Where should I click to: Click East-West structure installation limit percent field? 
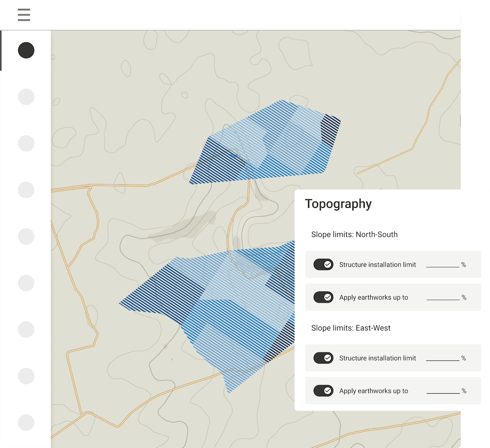click(x=443, y=358)
